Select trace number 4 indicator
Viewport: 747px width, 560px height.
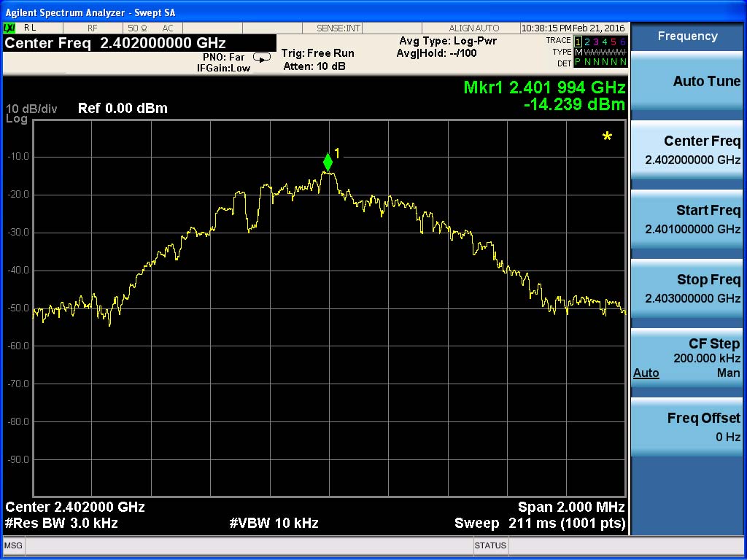(605, 42)
